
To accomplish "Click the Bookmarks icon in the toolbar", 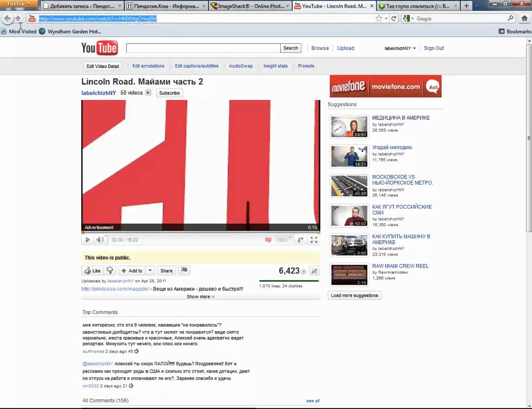I will [x=501, y=31].
